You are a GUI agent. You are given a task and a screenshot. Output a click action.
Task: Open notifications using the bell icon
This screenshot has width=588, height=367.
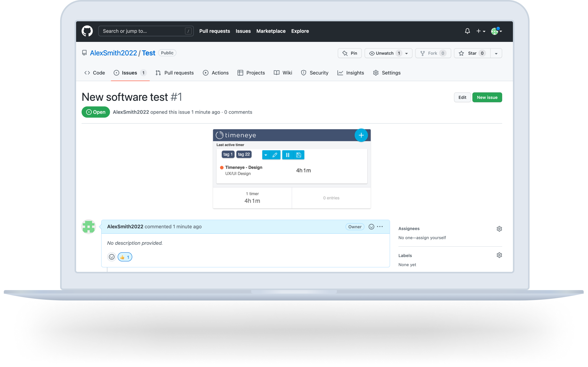467,31
